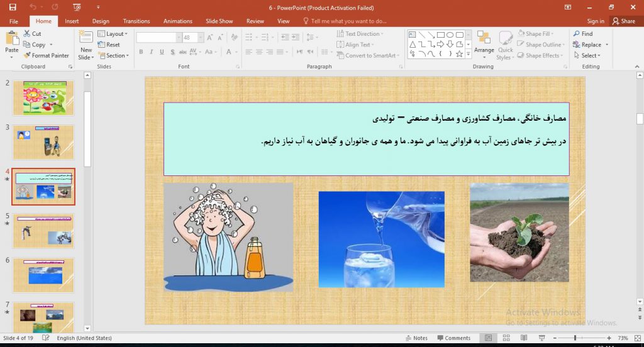Click the zoom slider handle
This screenshot has height=347, width=644.
tap(575, 338)
